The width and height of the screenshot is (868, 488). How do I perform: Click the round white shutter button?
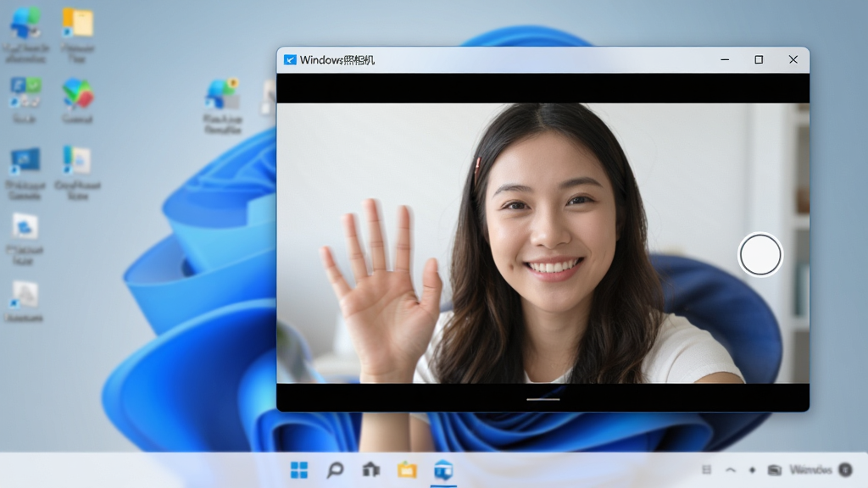760,254
